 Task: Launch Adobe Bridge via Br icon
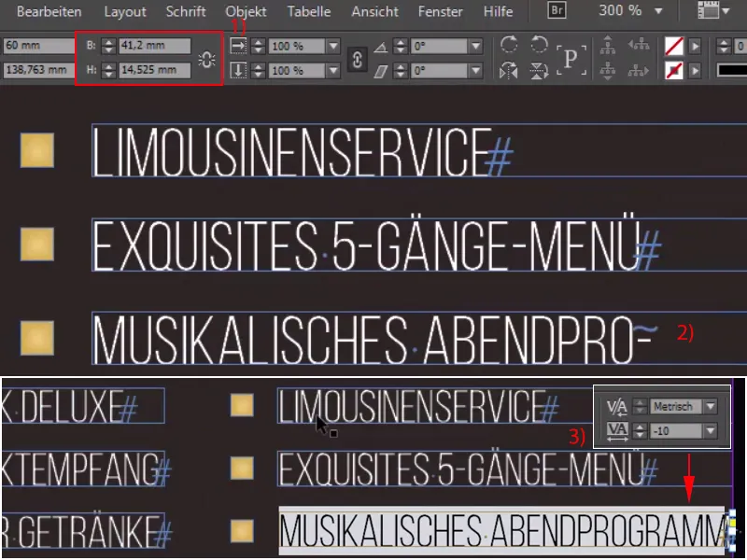(x=557, y=10)
